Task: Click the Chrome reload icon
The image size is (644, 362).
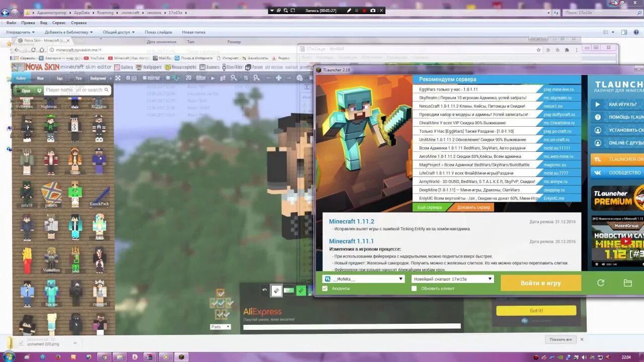Action: (34, 50)
